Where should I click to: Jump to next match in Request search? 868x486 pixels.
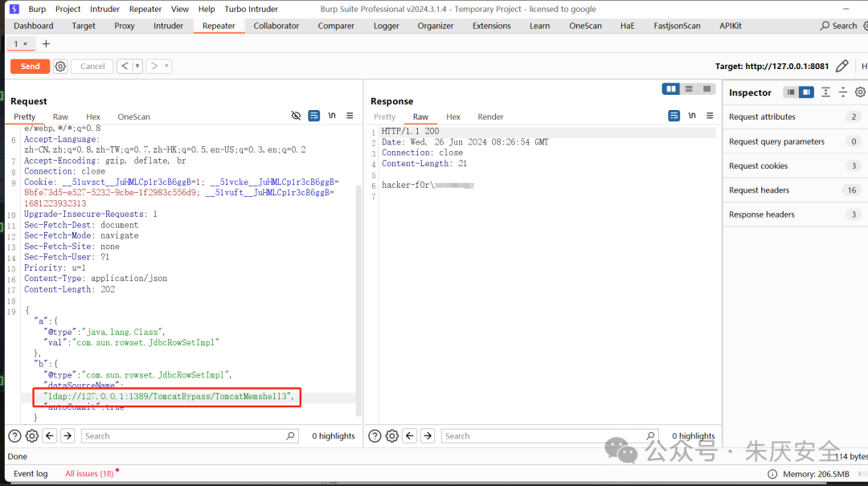[68, 436]
